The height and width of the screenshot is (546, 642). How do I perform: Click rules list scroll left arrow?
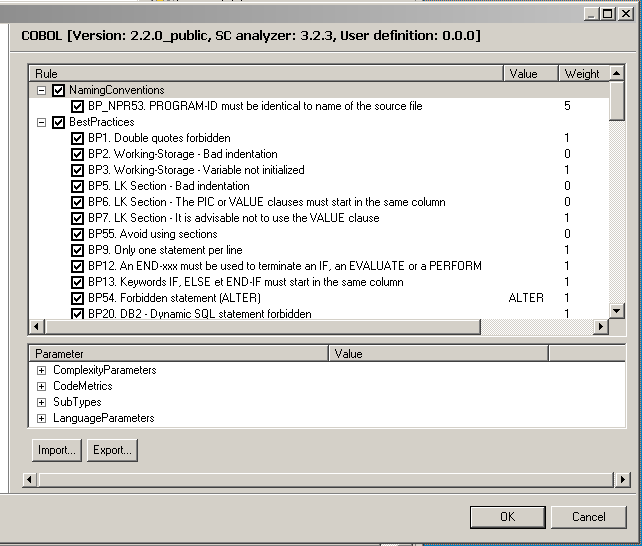(36, 326)
